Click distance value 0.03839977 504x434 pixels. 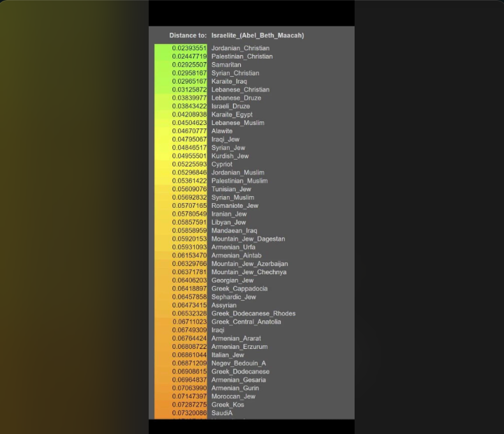189,98
